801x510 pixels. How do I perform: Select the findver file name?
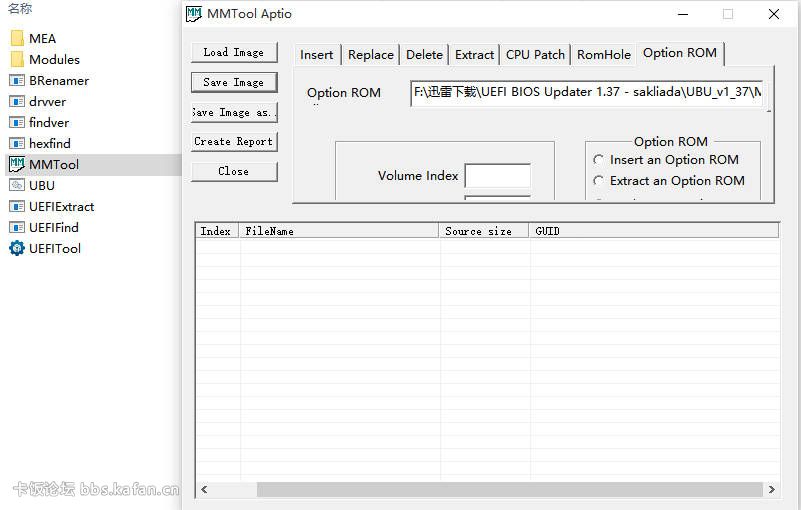[49, 123]
